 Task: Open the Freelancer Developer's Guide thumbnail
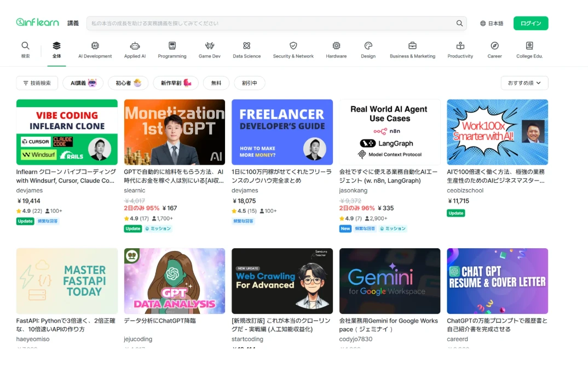click(282, 132)
